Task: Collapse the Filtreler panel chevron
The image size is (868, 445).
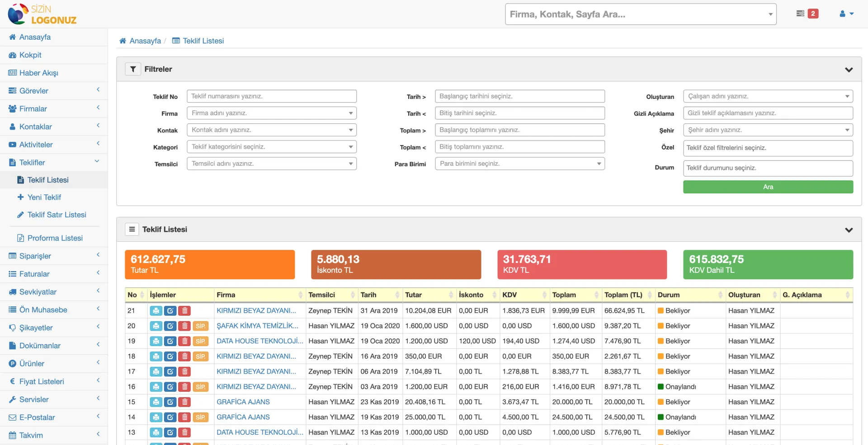Action: [849, 70]
